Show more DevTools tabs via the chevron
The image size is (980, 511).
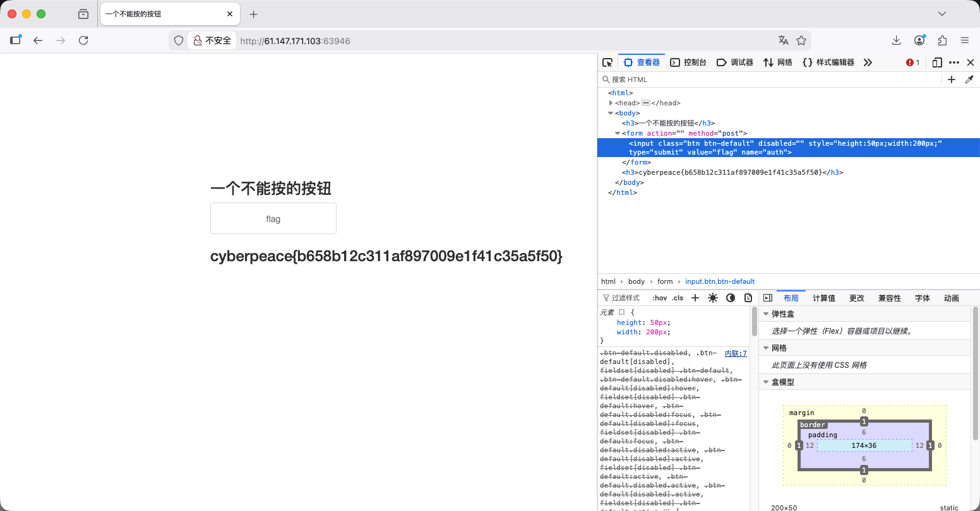pyautogui.click(x=868, y=62)
